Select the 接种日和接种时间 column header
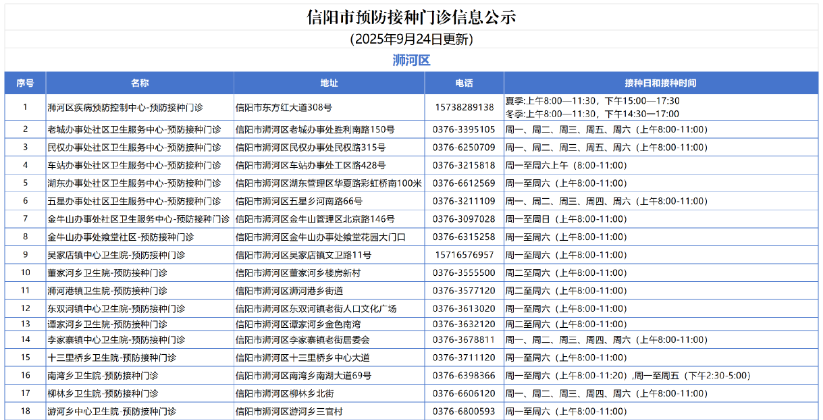Image resolution: width=823 pixels, height=420 pixels. coord(660,82)
